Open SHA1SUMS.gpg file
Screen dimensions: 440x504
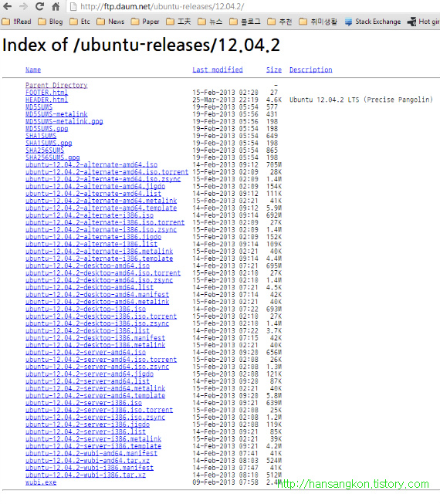tap(49, 143)
